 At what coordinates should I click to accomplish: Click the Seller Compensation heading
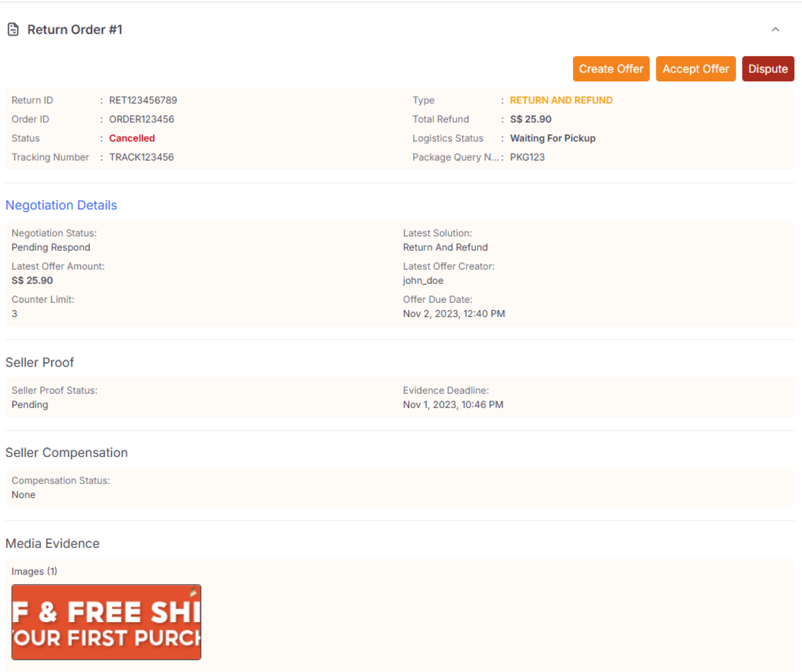tap(67, 452)
